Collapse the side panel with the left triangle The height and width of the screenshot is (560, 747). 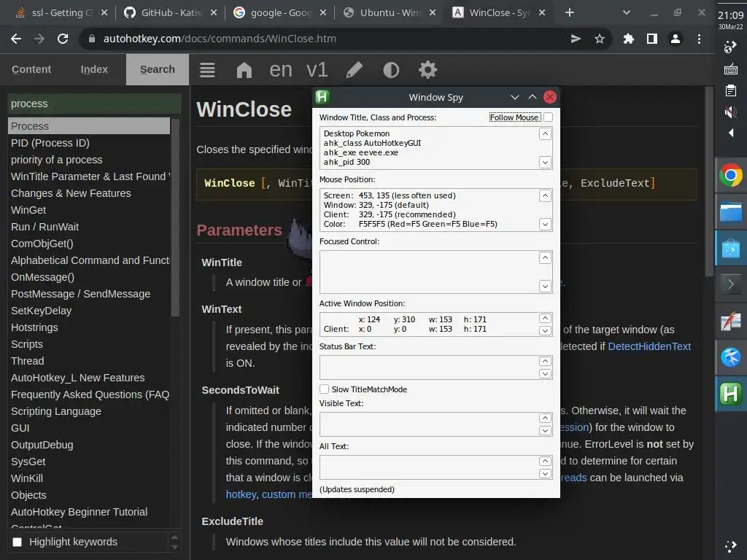pyautogui.click(x=731, y=133)
